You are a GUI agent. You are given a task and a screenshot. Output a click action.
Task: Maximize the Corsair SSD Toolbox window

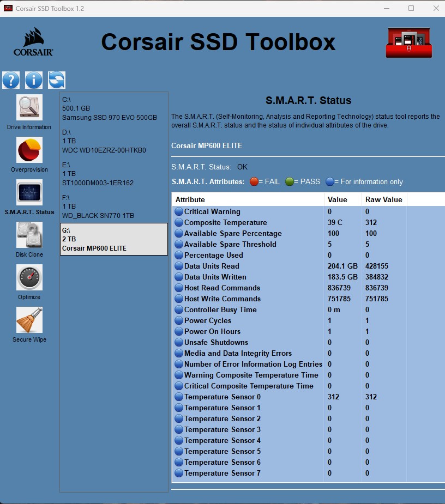tap(411, 8)
